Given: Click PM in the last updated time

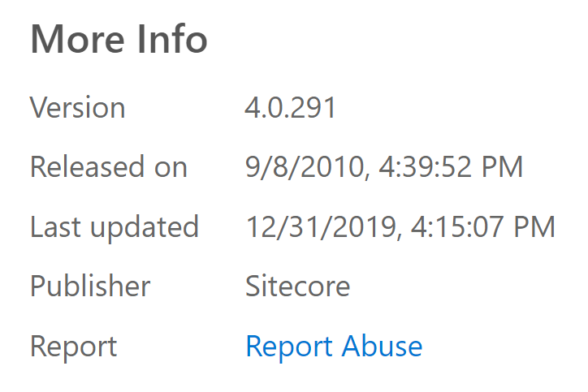Looking at the screenshot, I should [535, 227].
